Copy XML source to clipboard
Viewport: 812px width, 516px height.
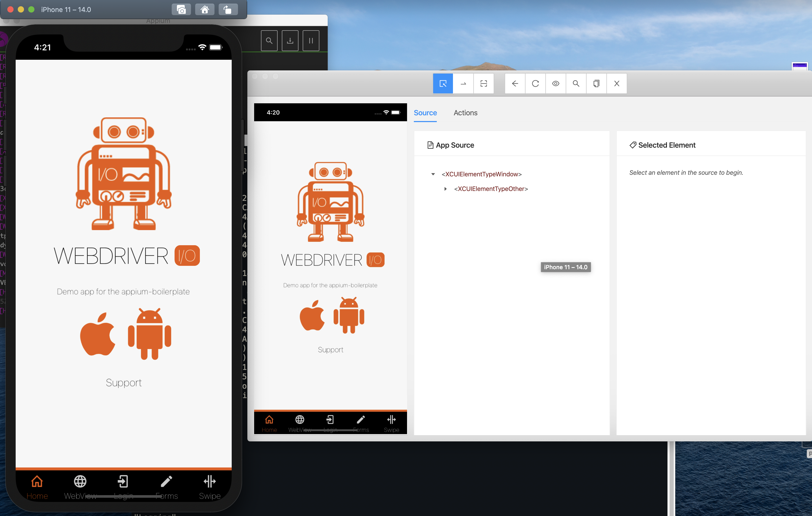click(596, 83)
